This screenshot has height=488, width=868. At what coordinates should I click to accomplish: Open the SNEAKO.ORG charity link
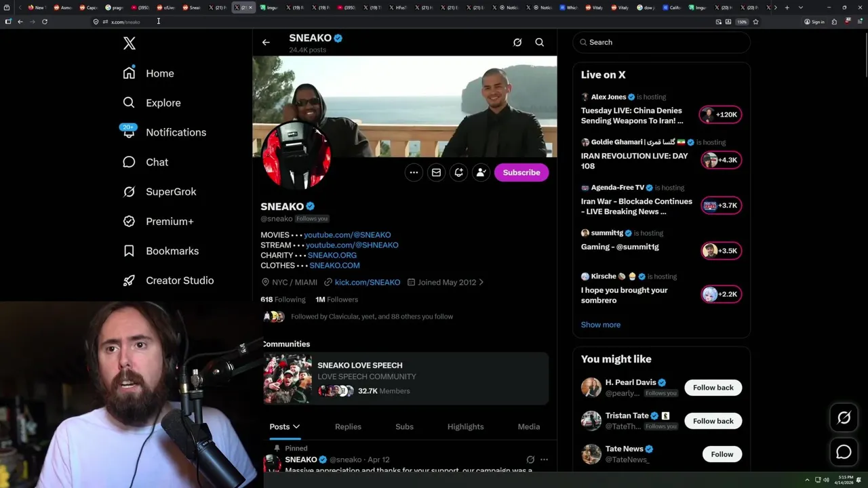pyautogui.click(x=332, y=255)
